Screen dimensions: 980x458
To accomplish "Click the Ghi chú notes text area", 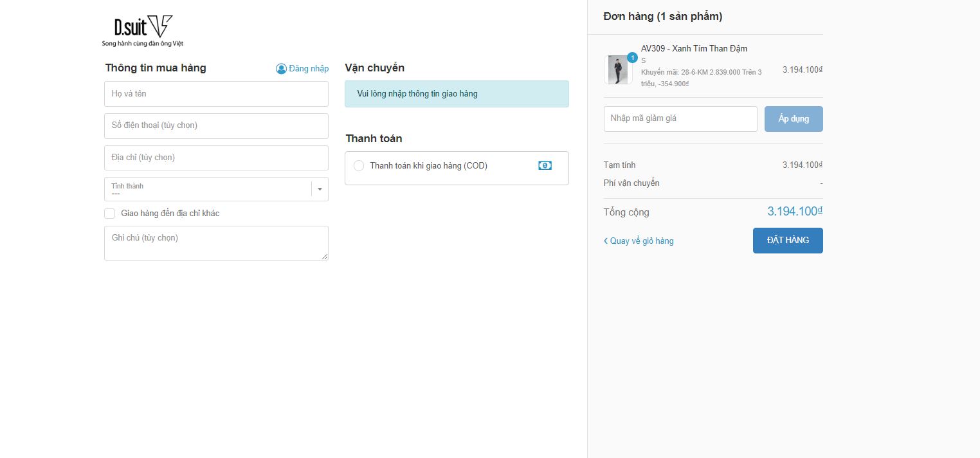I will [216, 243].
